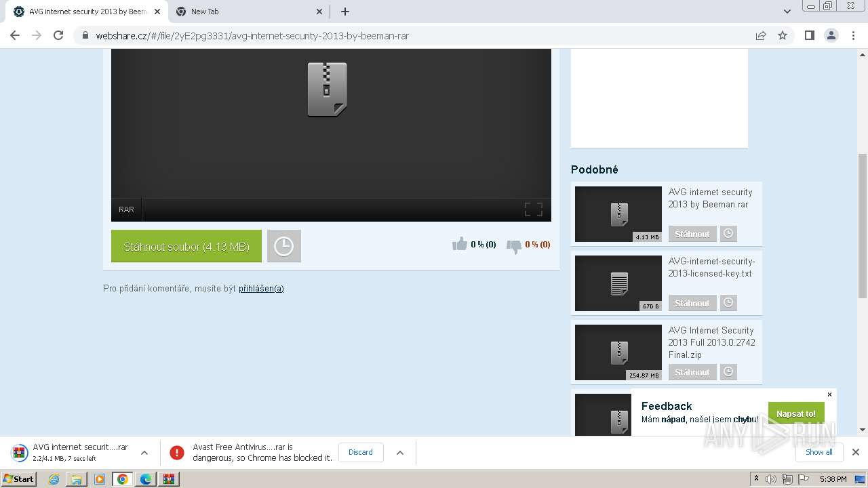
Task: Click the clock icon for Beeman.rar similar file
Action: pyautogui.click(x=728, y=234)
